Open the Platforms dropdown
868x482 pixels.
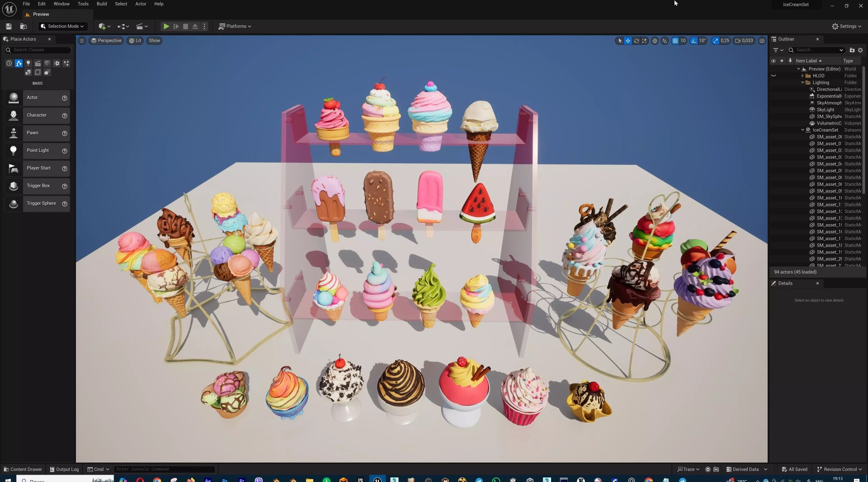[235, 26]
